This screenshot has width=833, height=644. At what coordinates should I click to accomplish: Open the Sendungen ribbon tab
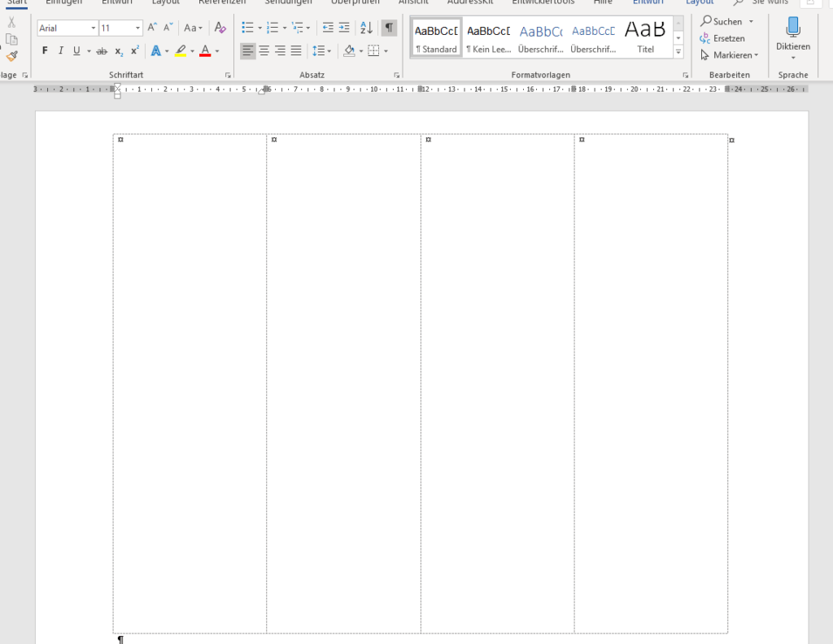tap(288, 2)
